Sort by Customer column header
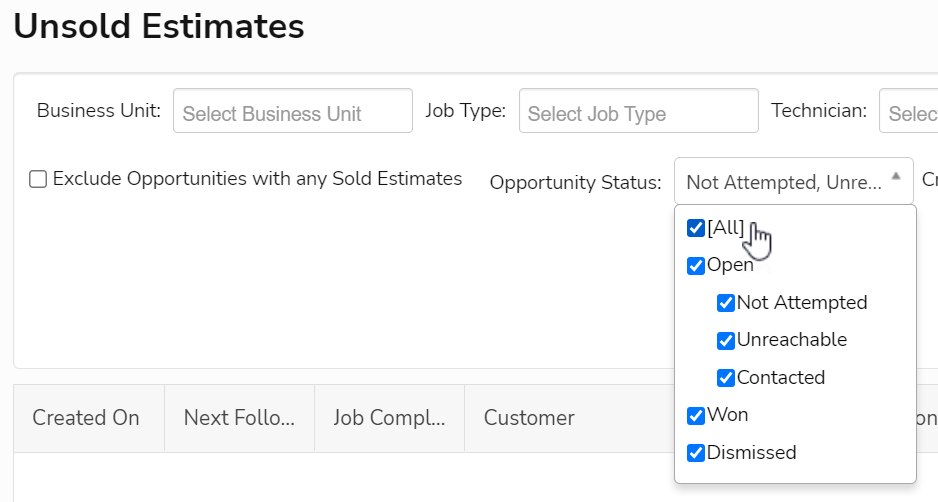The height and width of the screenshot is (502, 938). point(529,418)
